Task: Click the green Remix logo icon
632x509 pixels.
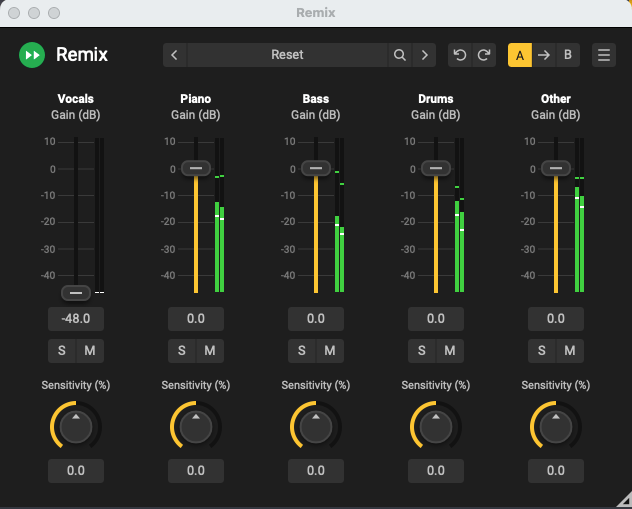Action: click(x=32, y=55)
